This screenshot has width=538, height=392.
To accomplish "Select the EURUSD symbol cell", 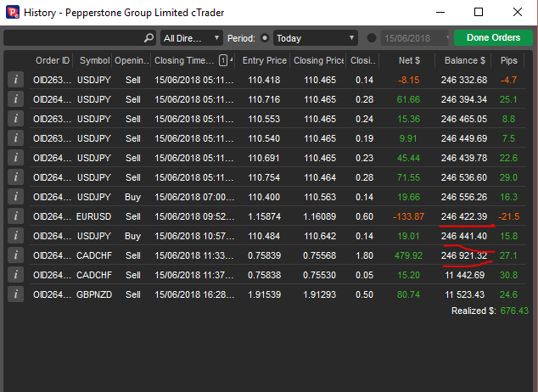I will point(93,216).
